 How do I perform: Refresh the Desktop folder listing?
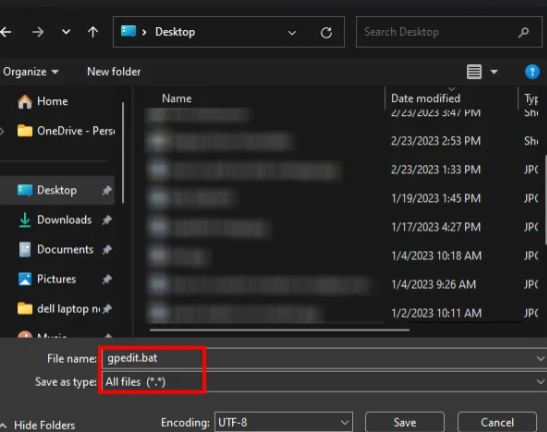(x=326, y=33)
